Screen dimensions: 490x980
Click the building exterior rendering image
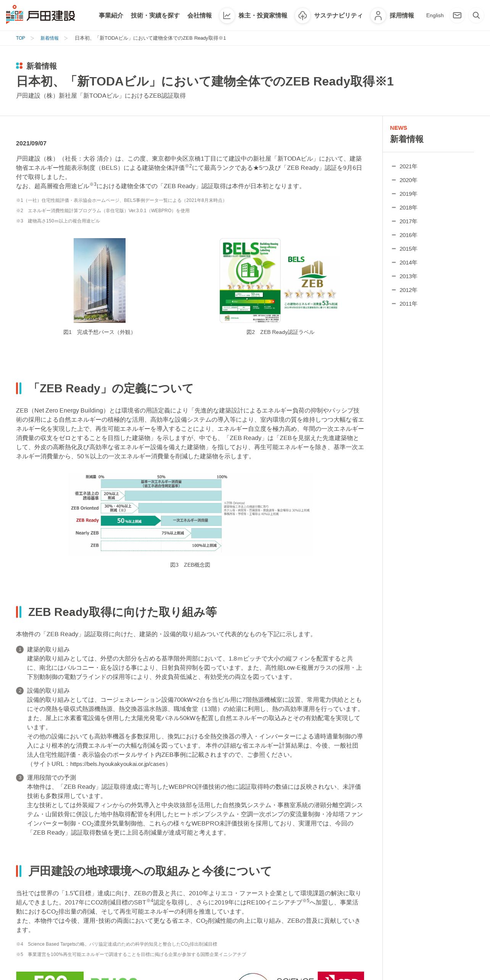tap(100, 280)
